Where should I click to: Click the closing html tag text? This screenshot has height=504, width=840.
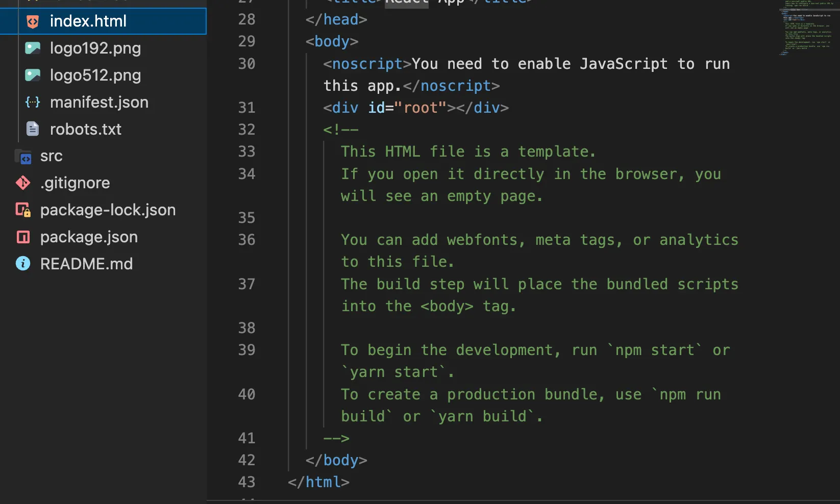(319, 482)
